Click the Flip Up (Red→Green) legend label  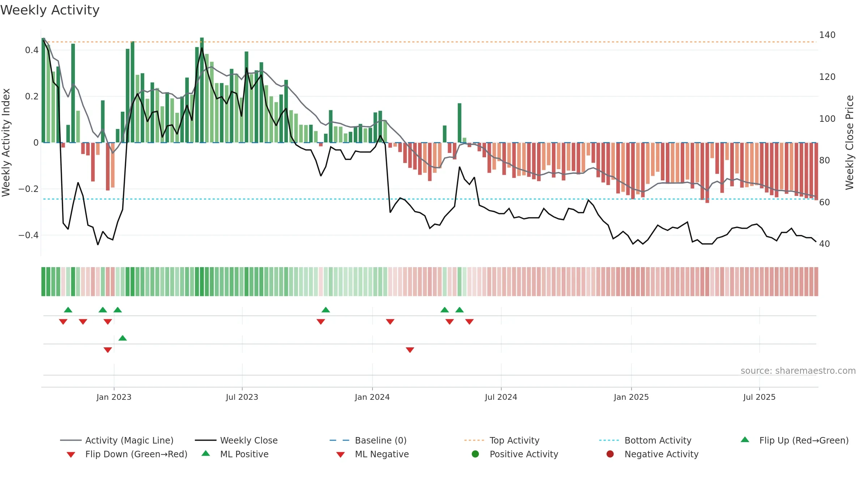coord(804,440)
